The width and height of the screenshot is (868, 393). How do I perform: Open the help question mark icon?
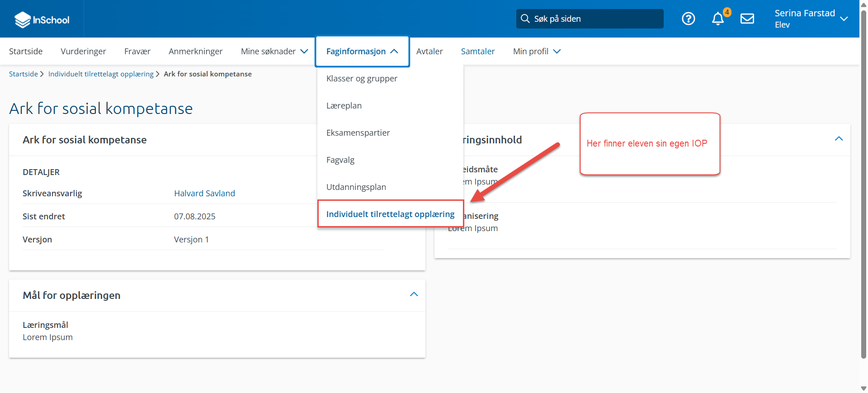click(688, 19)
